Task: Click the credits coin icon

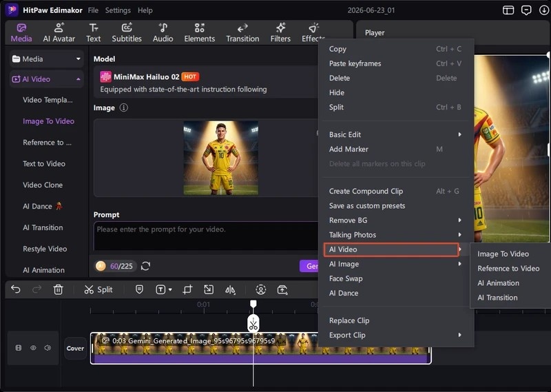Action: (x=101, y=266)
